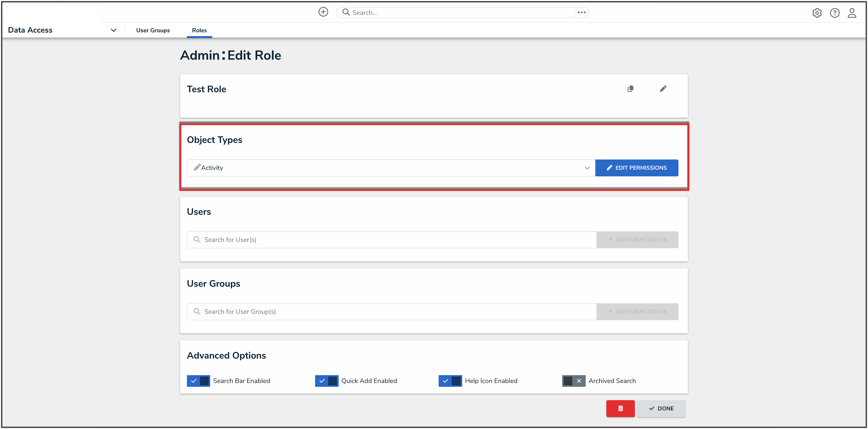
Task: Open the search options ellipsis icon
Action: [x=582, y=13]
